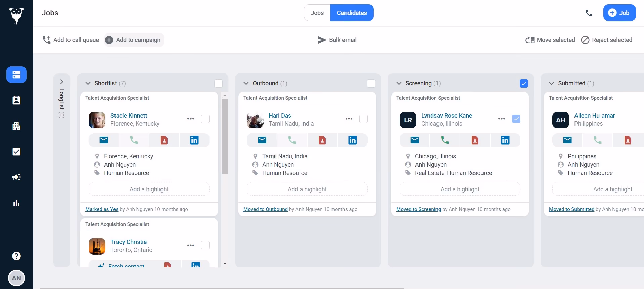This screenshot has height=289, width=644.
Task: Open the tasks checkmark icon in sidebar
Action: [x=16, y=152]
